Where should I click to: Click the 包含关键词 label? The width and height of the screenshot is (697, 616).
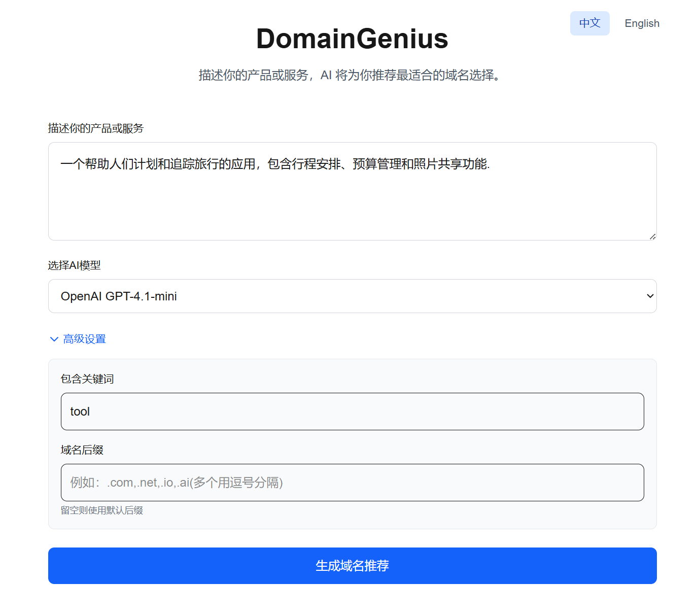(x=87, y=379)
